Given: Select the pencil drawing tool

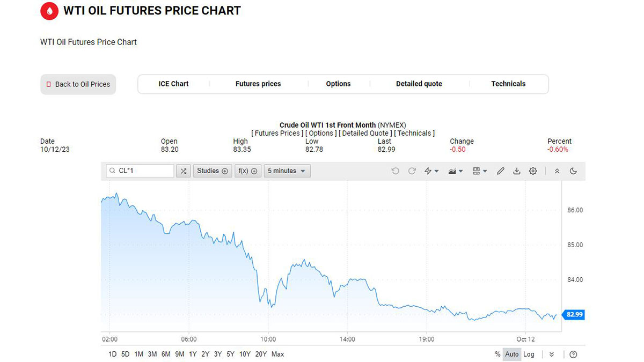Looking at the screenshot, I should 501,171.
